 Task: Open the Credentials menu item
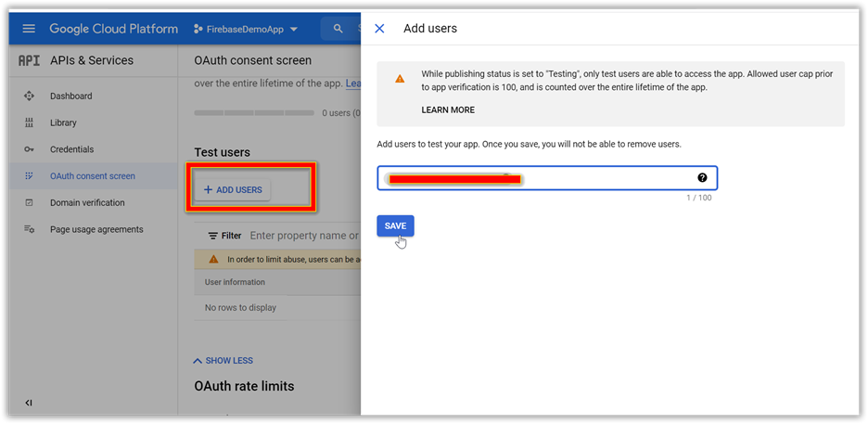pos(71,149)
